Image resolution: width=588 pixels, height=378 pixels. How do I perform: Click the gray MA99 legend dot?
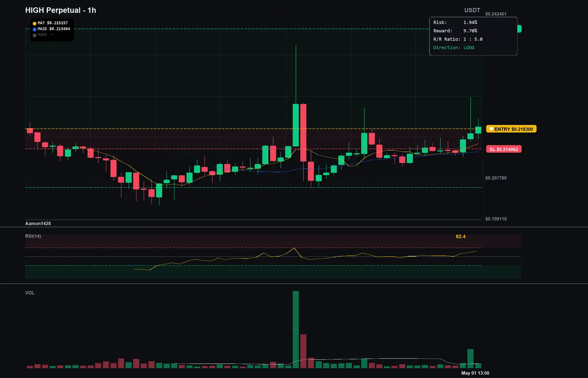pos(34,35)
